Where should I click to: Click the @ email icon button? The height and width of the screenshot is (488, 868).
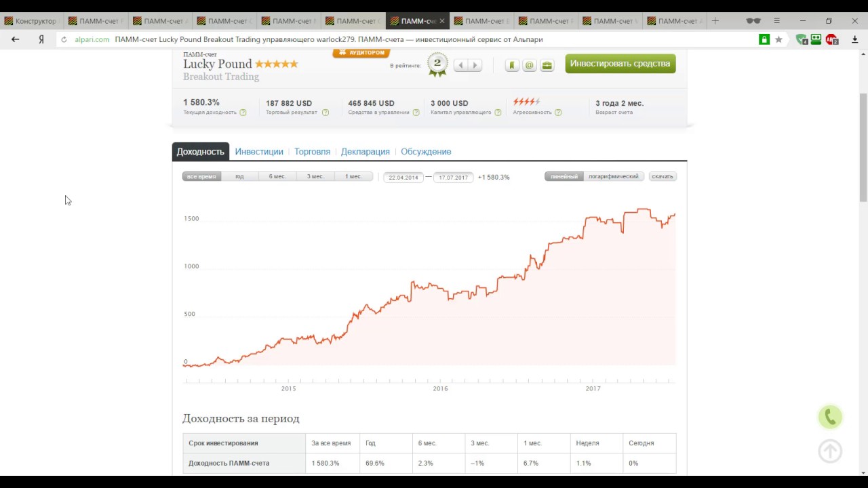click(529, 65)
